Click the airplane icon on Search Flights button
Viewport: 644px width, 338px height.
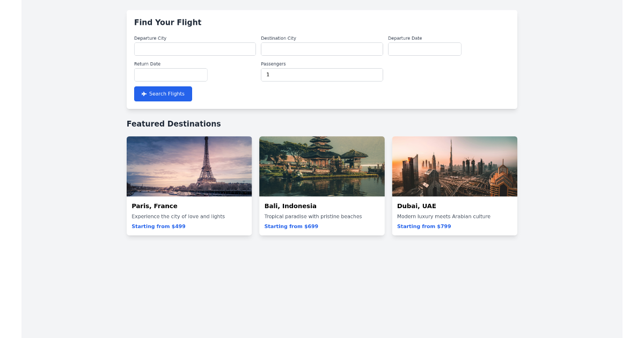[x=143, y=94]
